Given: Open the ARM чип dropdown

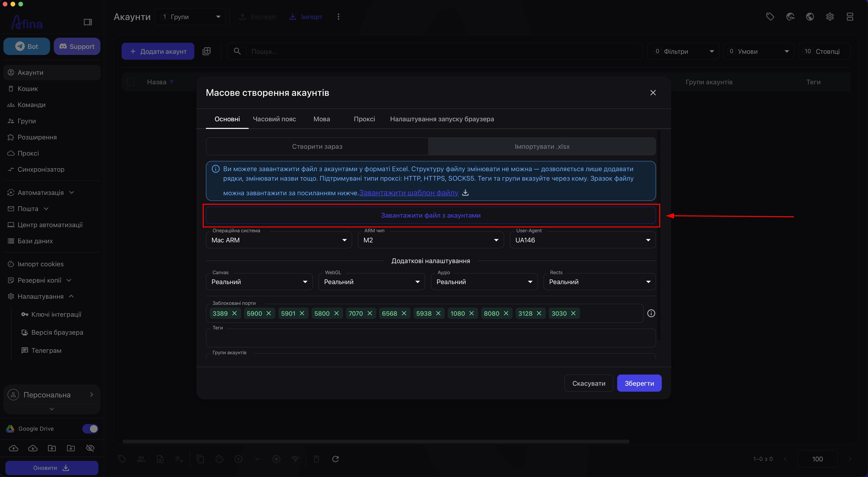Looking at the screenshot, I should pyautogui.click(x=431, y=240).
